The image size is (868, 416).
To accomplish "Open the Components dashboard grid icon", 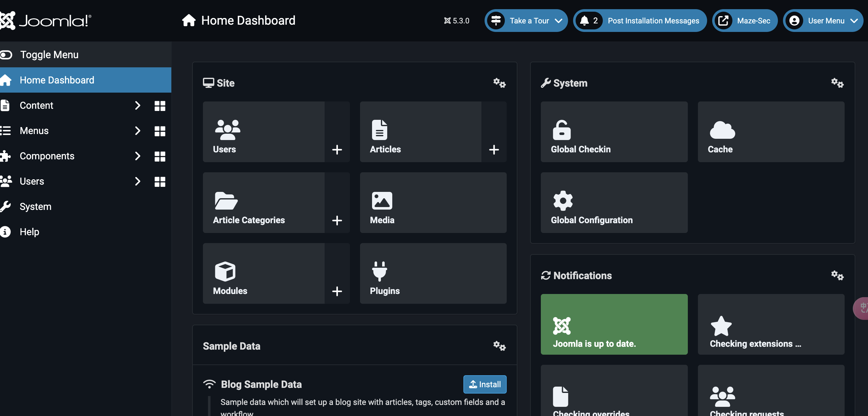I will point(160,156).
